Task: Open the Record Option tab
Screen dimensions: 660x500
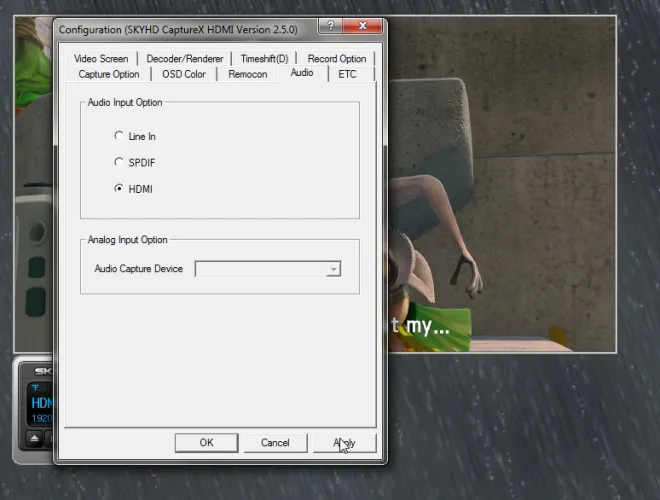Action: click(336, 59)
